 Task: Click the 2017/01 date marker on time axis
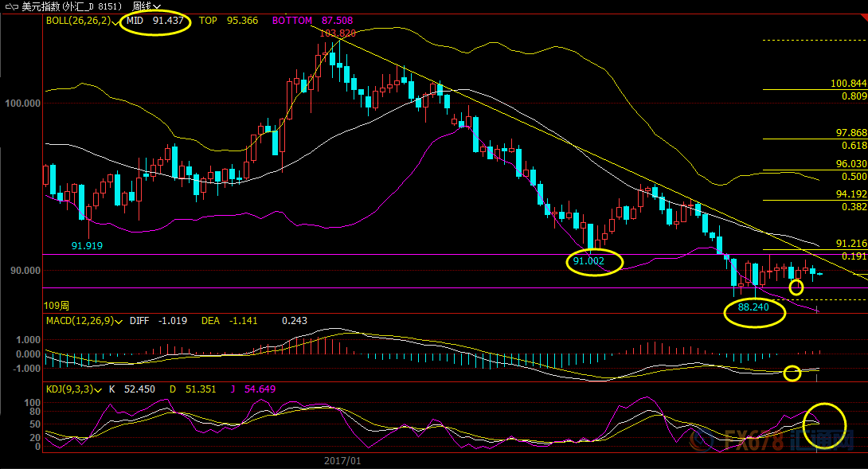[x=342, y=460]
